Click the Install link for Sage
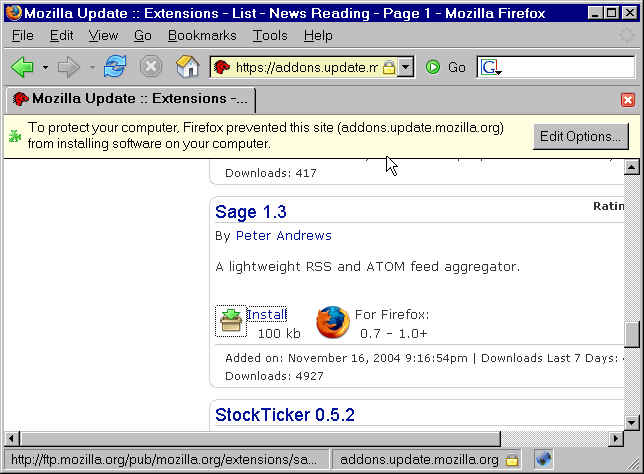The width and height of the screenshot is (644, 474). [266, 314]
